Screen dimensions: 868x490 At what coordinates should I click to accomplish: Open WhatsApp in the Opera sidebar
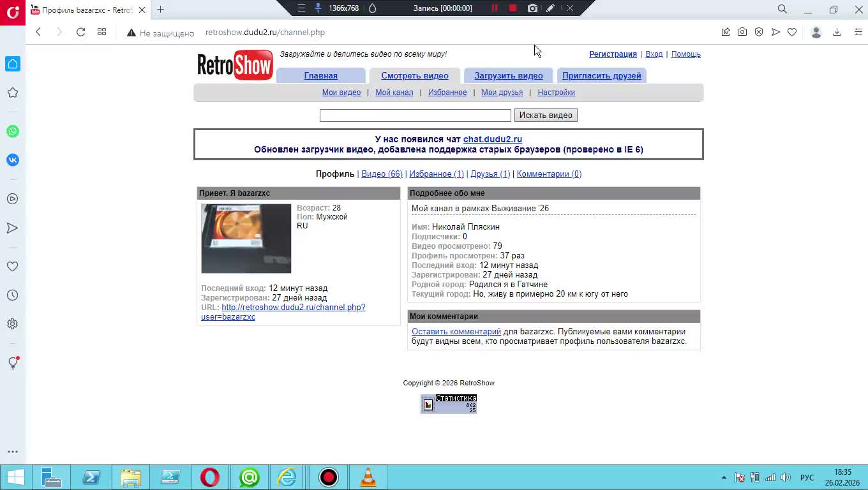[x=13, y=131]
